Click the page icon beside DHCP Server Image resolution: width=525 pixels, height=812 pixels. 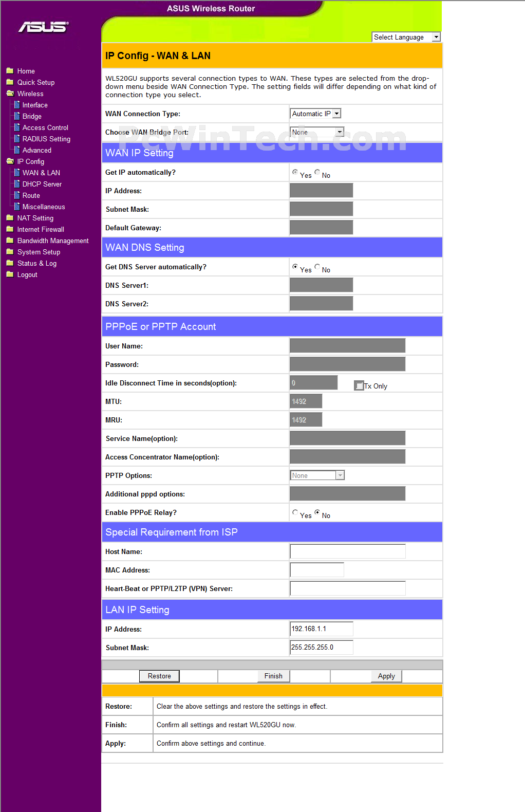pyautogui.click(x=17, y=183)
